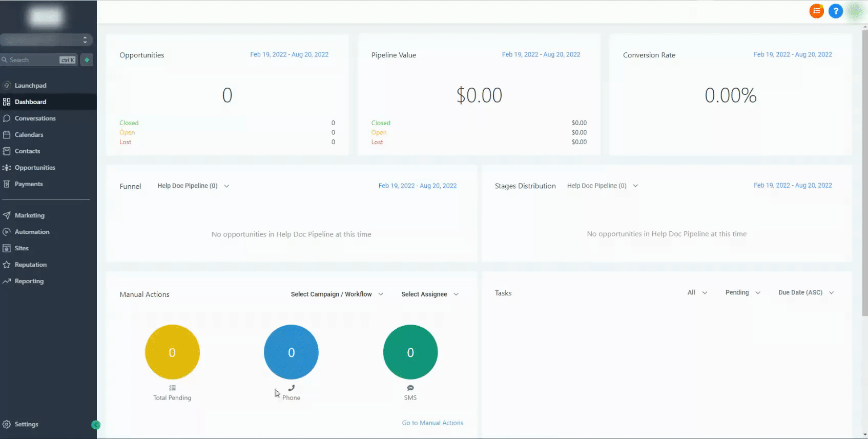Viewport: 868px width, 439px height.
Task: Click the 0.00% conversion rate value
Action: 731,95
